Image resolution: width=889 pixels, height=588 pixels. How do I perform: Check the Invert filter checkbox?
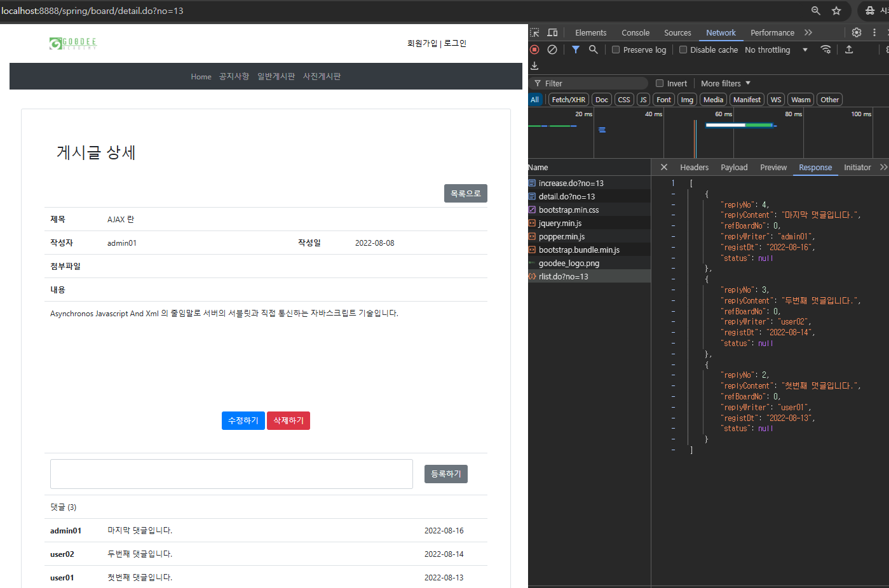(x=660, y=83)
